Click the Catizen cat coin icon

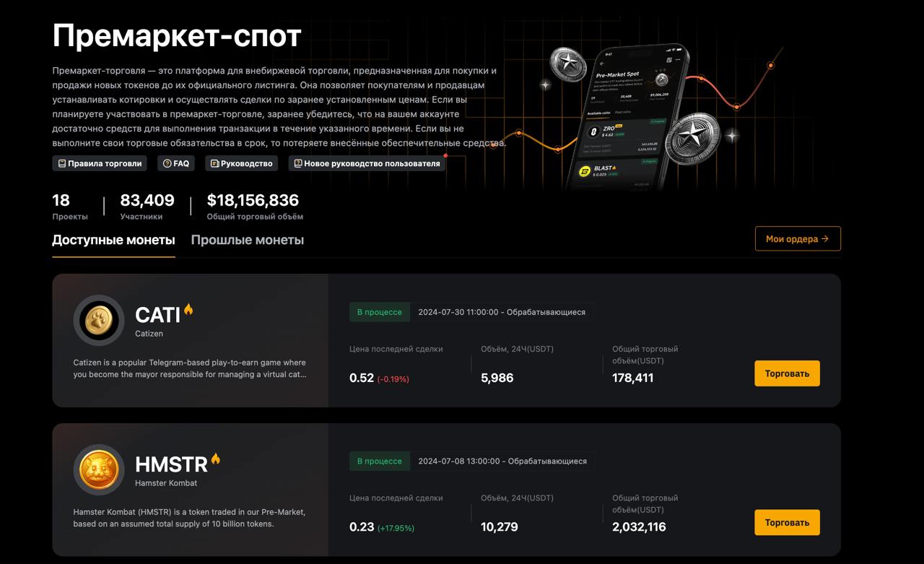[x=99, y=321]
